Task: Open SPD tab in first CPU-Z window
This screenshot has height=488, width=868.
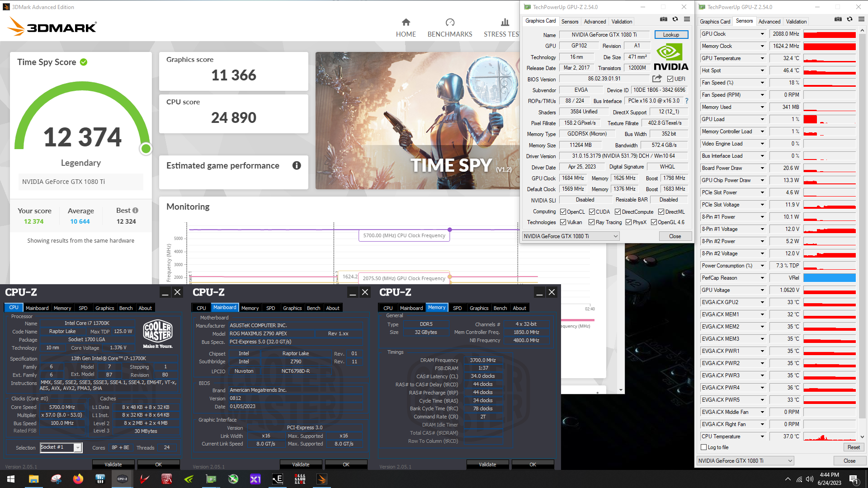Action: pyautogui.click(x=83, y=308)
